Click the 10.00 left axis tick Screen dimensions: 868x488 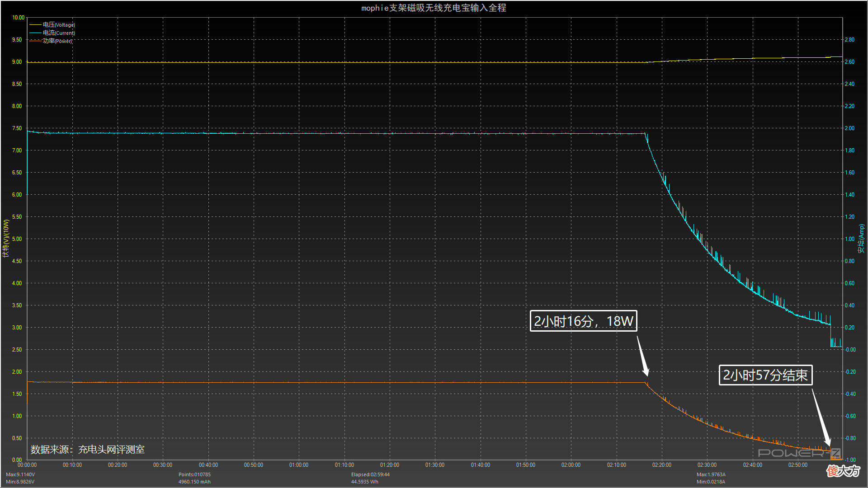(19, 18)
